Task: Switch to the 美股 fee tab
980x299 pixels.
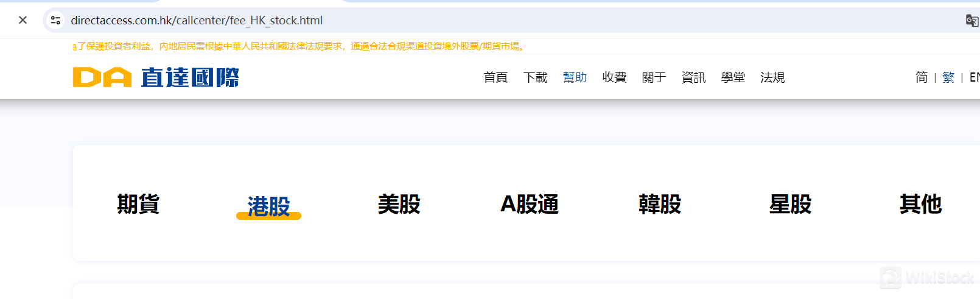Action: [399, 204]
